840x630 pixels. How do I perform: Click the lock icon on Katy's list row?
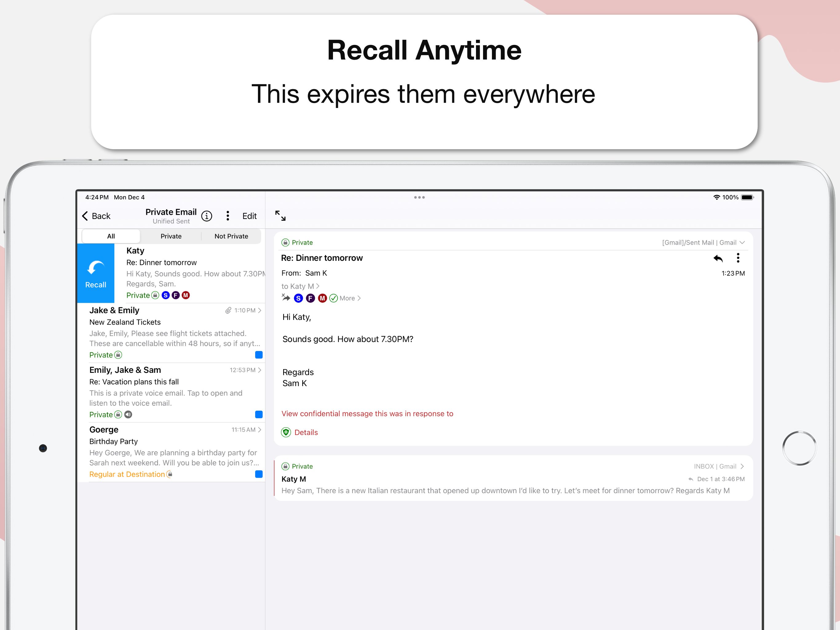point(155,295)
